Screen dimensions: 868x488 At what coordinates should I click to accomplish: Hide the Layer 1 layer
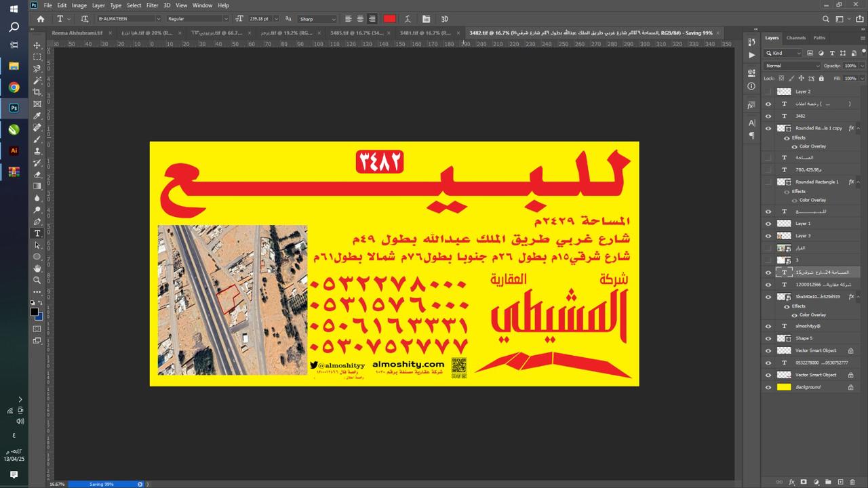768,223
